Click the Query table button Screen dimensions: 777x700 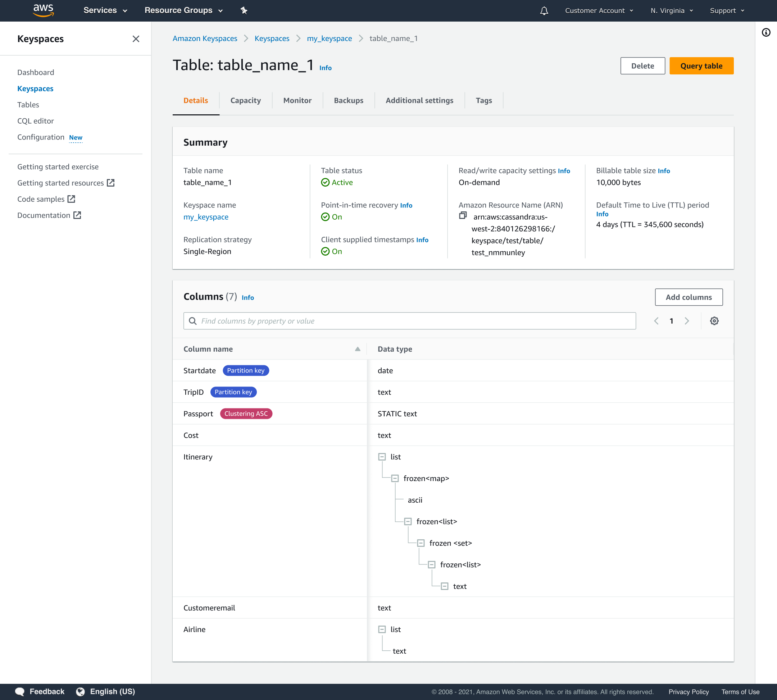701,66
